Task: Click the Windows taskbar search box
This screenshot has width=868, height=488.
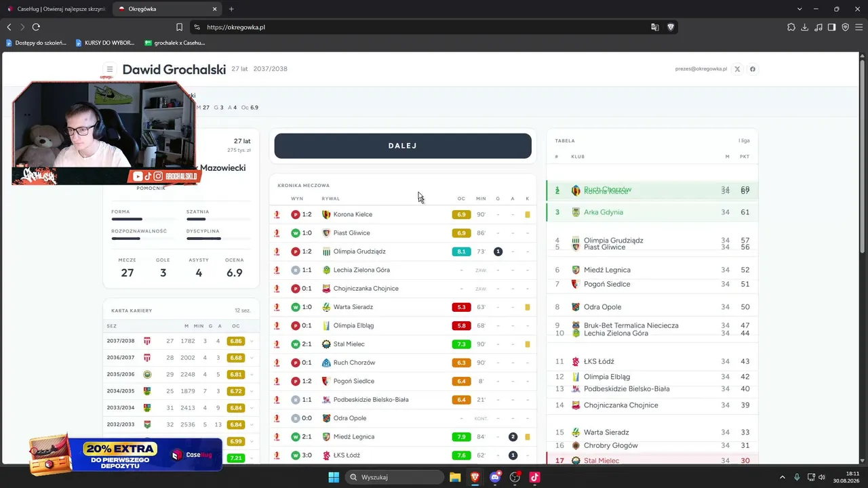Action: click(x=396, y=477)
